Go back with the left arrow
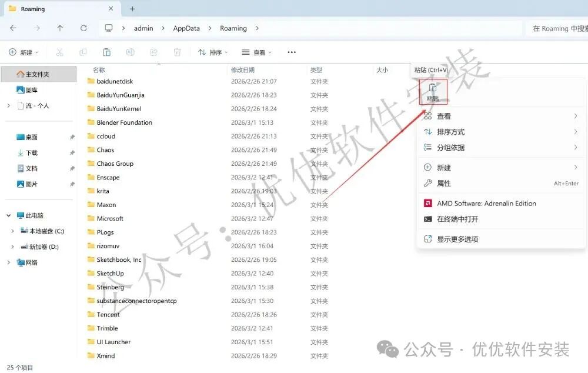 13,28
